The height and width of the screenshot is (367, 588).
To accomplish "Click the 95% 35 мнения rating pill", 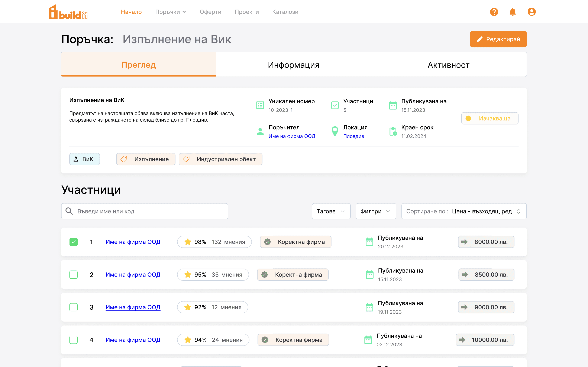I will [x=213, y=275].
